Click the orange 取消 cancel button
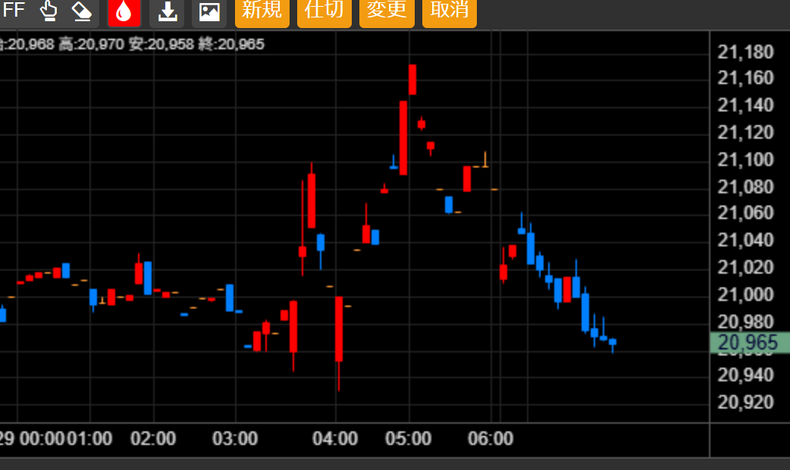The height and width of the screenshot is (470, 790). pos(449,12)
